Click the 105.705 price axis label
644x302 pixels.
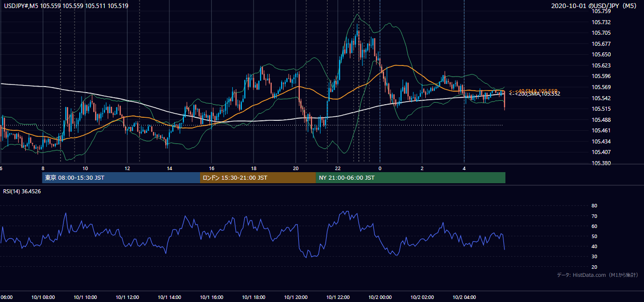click(602, 33)
